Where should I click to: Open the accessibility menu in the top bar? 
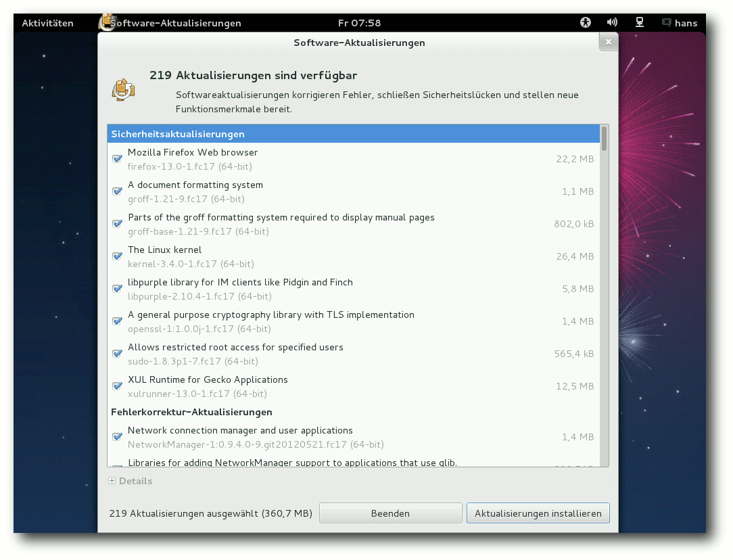(586, 22)
